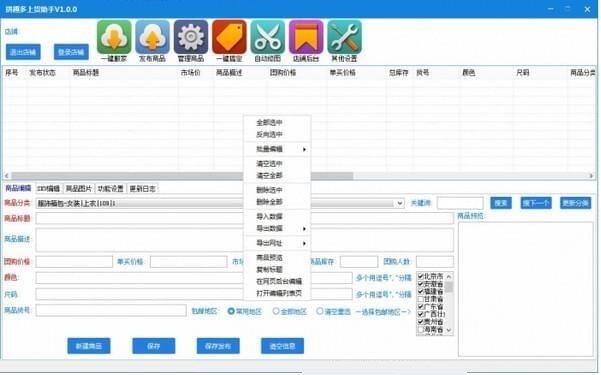Click the scissors auto-crop icon
Viewport: 601px width, 375px height.
(268, 37)
